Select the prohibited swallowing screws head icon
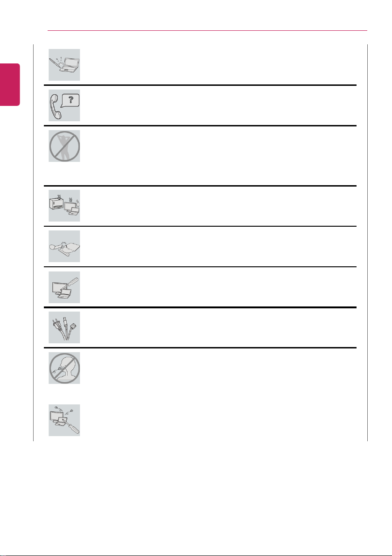The height and width of the screenshot is (556, 392). 64,368
